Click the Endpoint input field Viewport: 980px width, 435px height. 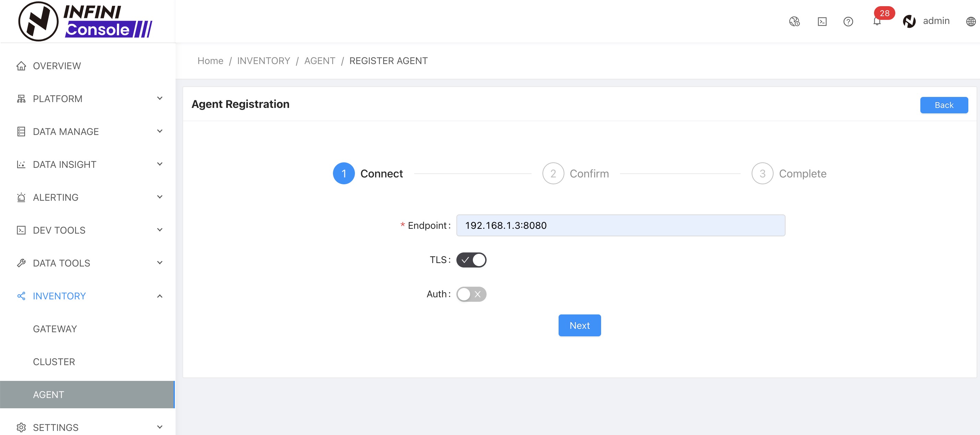621,226
